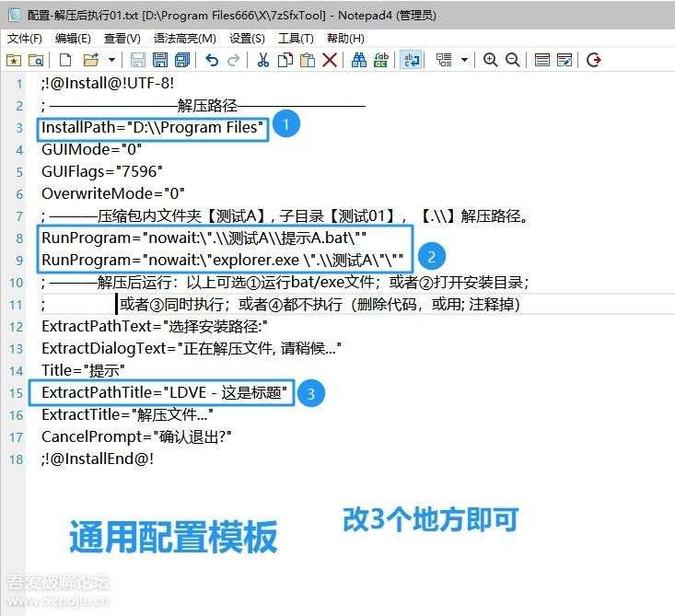Image resolution: width=675 pixels, height=616 pixels.
Task: Click the ;!@InstallEnd@! line
Action: (98, 459)
